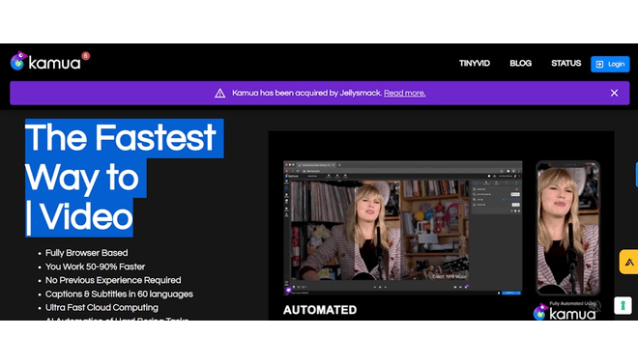Open the TINYVID menu item

click(x=475, y=64)
